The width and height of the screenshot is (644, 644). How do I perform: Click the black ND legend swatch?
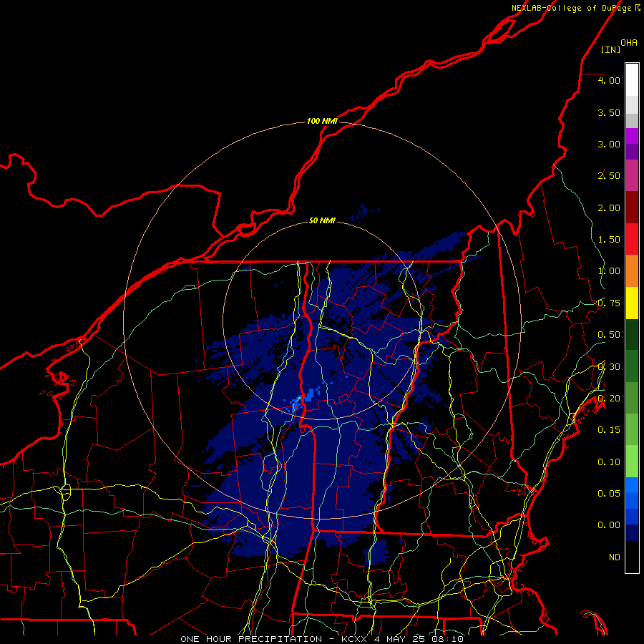coord(632,557)
